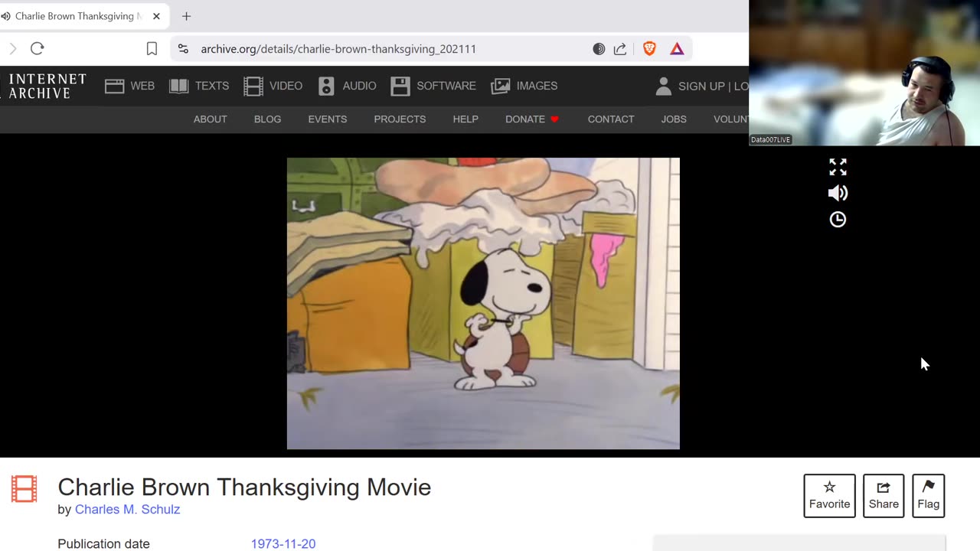
Task: Click the Data007LIVE webcam name tag
Action: [x=770, y=139]
